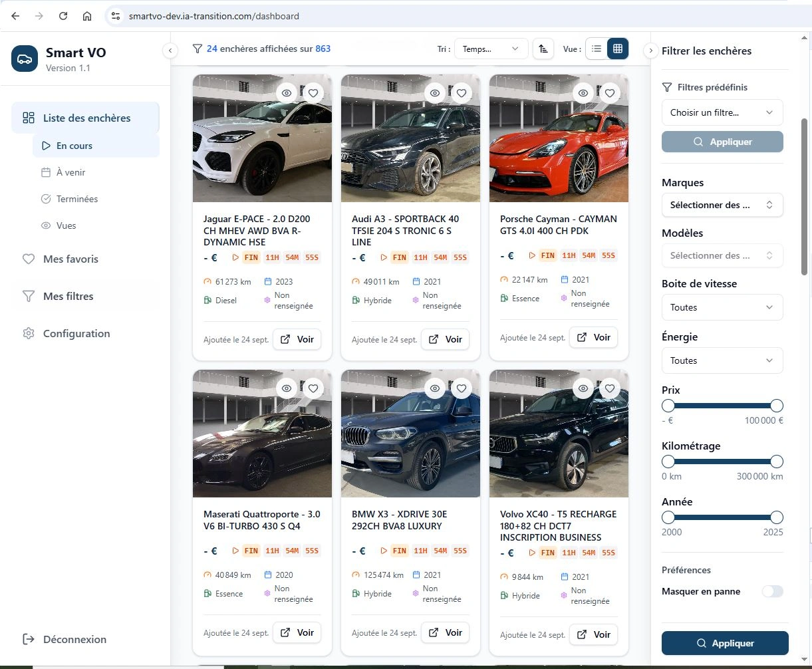812x669 pixels.
Task: Go back with the browser back arrow
Action: (x=15, y=16)
